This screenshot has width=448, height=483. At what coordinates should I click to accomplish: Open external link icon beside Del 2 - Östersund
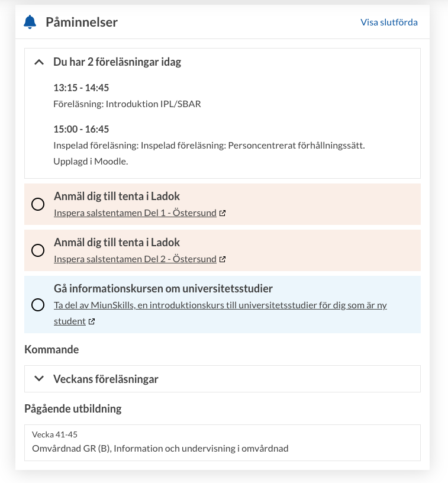[x=223, y=259]
